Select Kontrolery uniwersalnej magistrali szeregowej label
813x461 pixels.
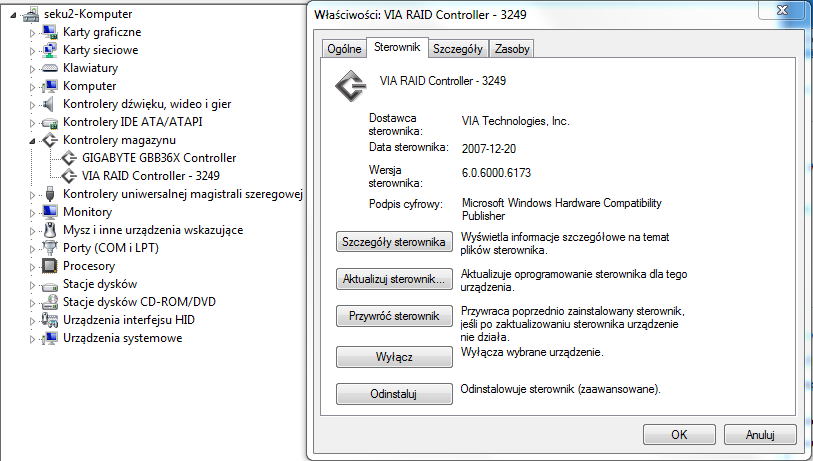coord(183,194)
